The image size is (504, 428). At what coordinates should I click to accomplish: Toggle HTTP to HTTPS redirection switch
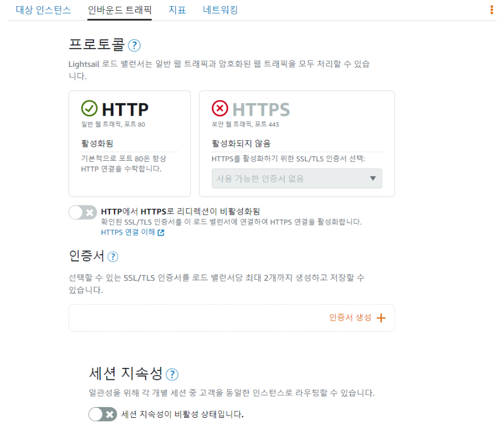(x=83, y=212)
